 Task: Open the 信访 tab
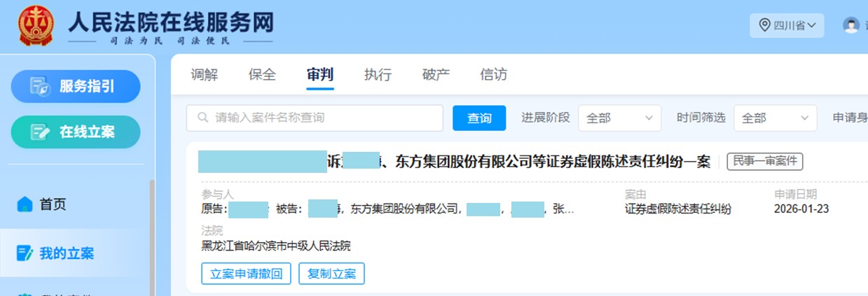494,75
